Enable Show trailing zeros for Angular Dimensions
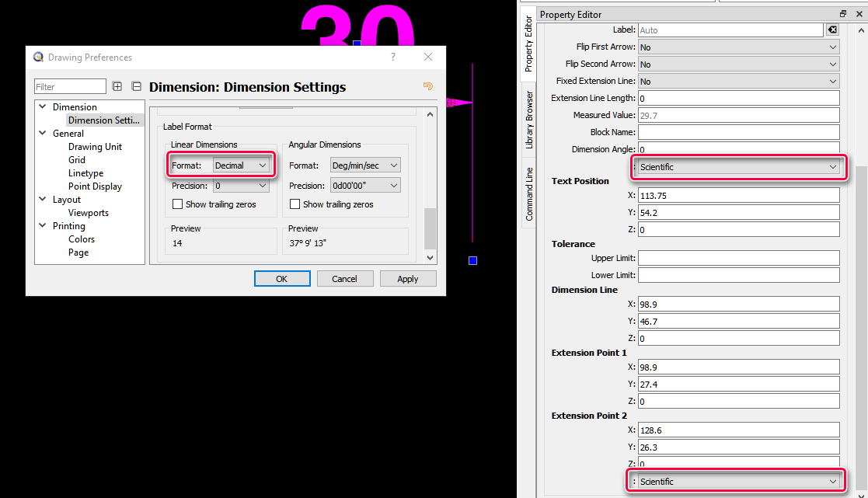This screenshot has width=868, height=498. pos(295,204)
